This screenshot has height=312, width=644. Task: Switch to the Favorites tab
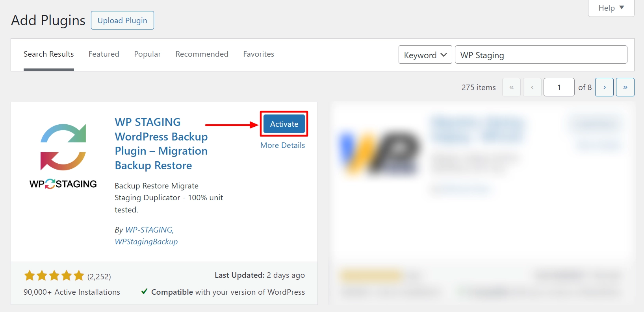(x=259, y=54)
